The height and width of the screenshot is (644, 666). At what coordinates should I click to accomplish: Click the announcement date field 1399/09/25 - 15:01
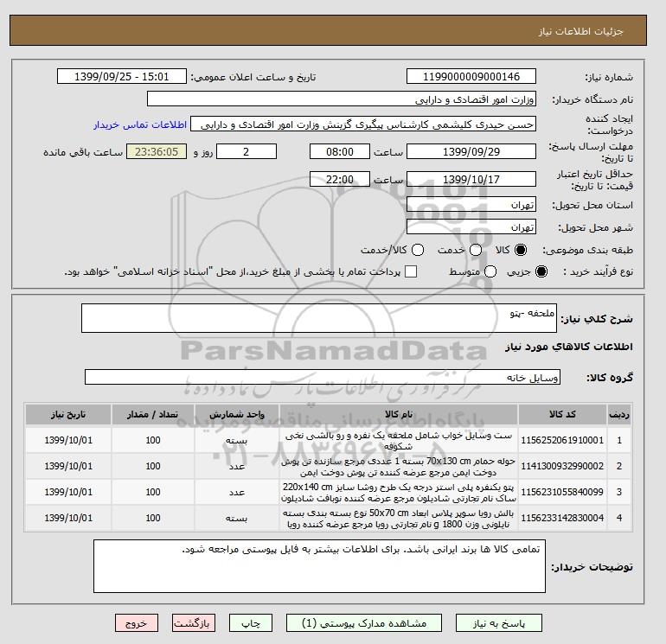tap(121, 76)
